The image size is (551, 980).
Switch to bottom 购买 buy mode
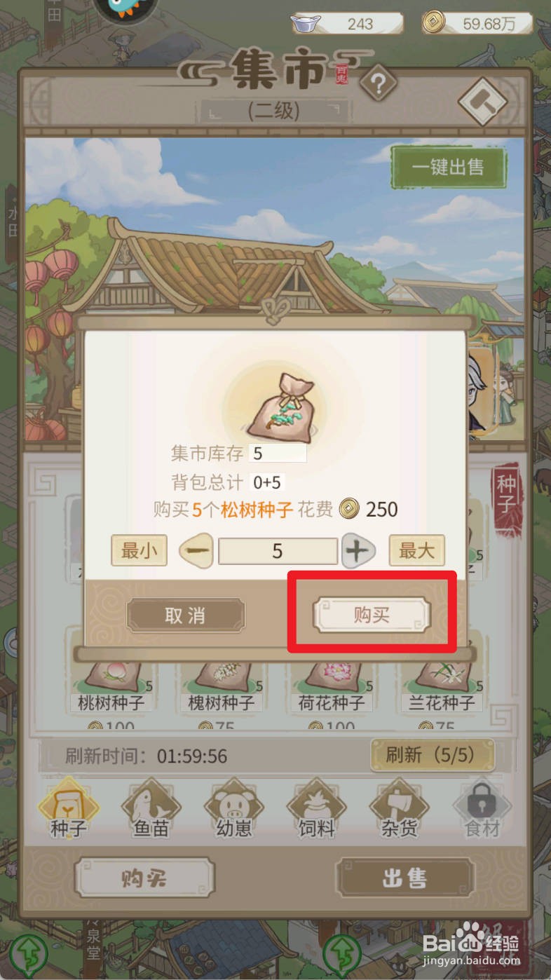144,878
